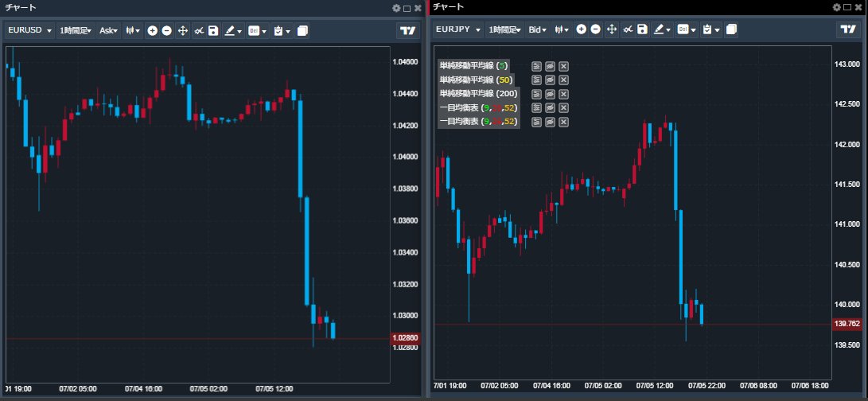Open indicators tool in EURUSD chart toolbar
868x401 pixels.
[199, 31]
